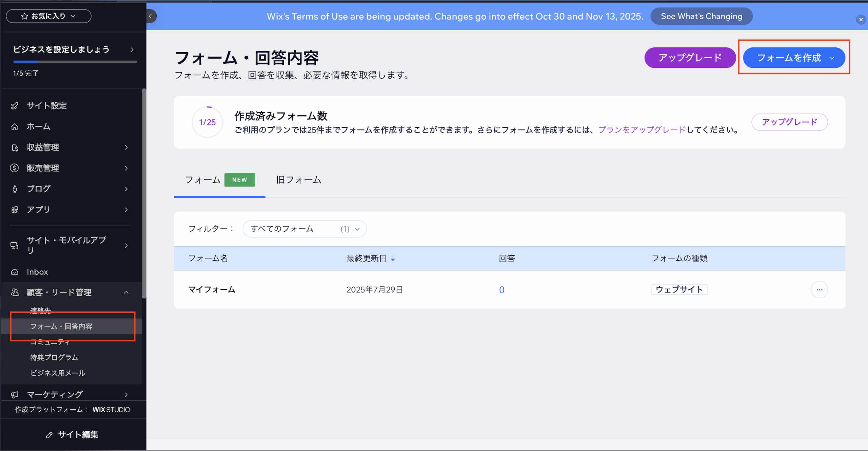Viewport: 868px width, 451px height.
Task: Click the Inbox tray icon
Action: coord(15,272)
